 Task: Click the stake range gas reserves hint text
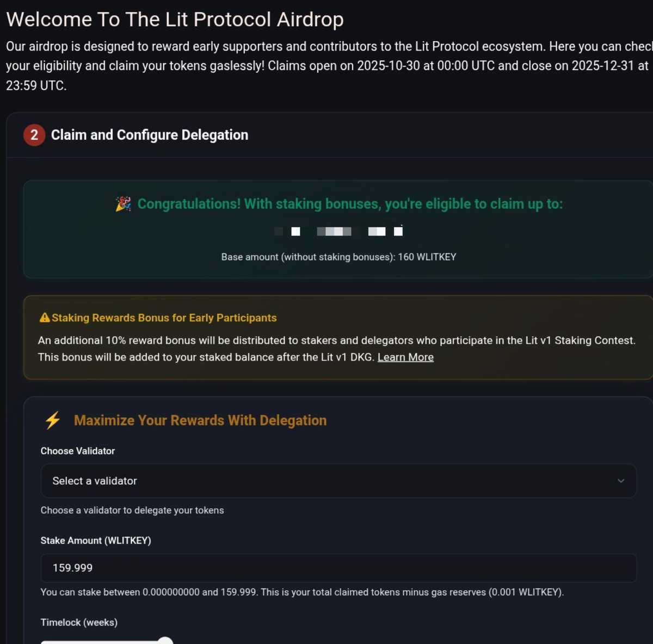coord(302,592)
